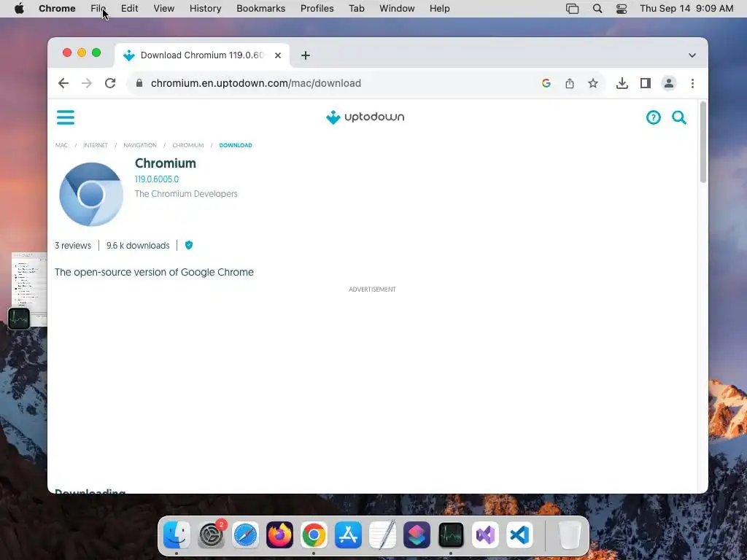Open Control Center
The image size is (747, 560).
coord(622,9)
